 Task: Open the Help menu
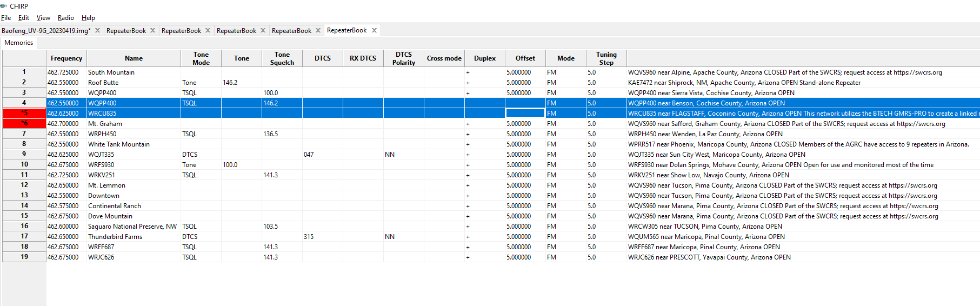coord(88,18)
